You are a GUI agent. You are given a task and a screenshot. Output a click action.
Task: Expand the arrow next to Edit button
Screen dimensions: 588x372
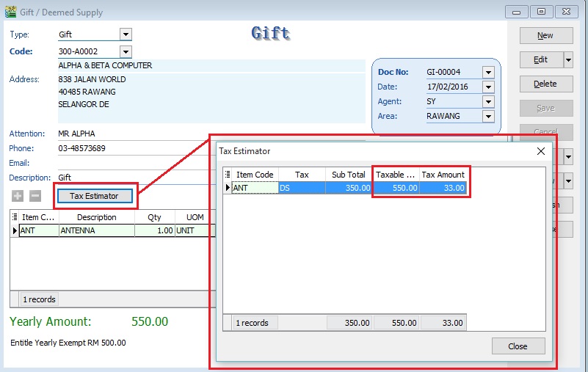(x=568, y=59)
